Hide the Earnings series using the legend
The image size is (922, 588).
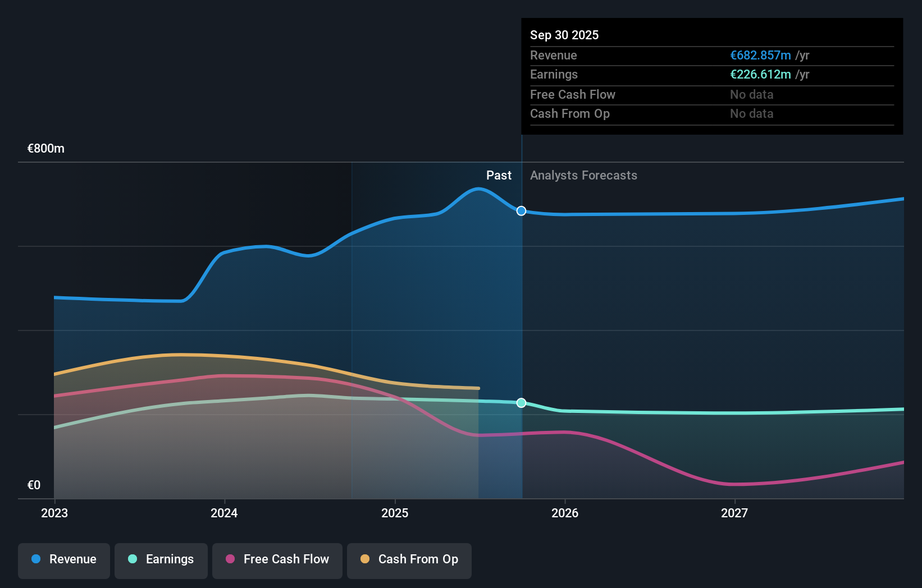click(x=161, y=559)
